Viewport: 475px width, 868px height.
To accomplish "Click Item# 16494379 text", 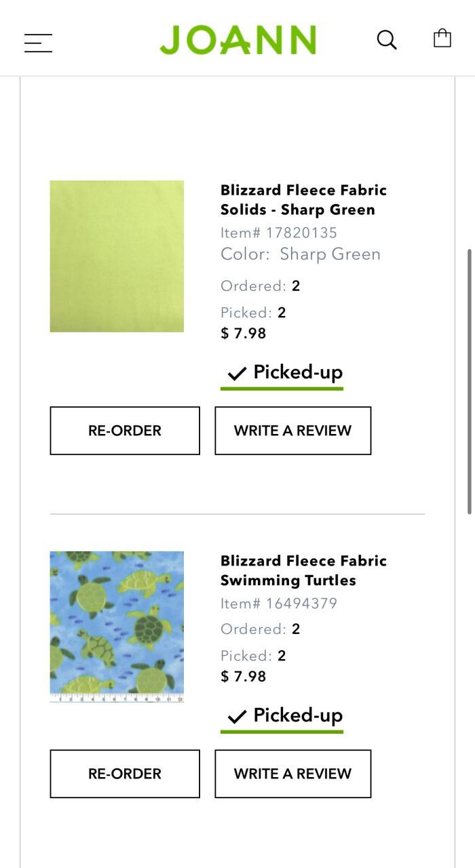I will tap(279, 604).
